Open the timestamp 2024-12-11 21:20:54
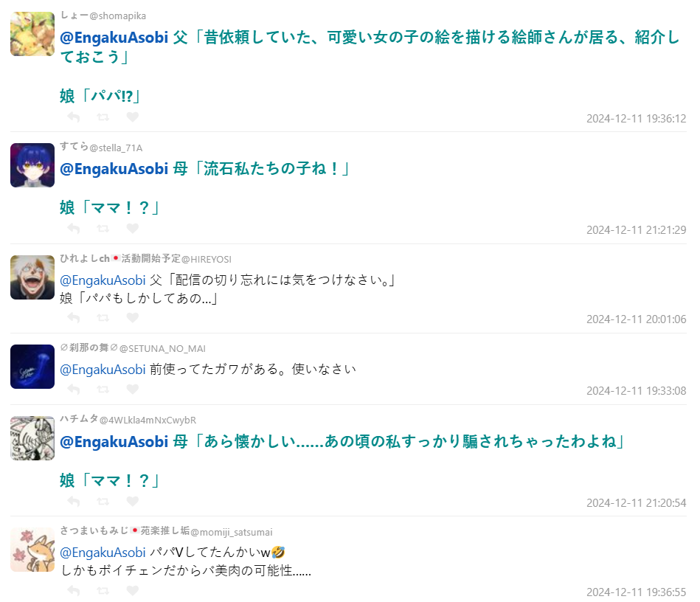700x602 pixels. tap(636, 503)
